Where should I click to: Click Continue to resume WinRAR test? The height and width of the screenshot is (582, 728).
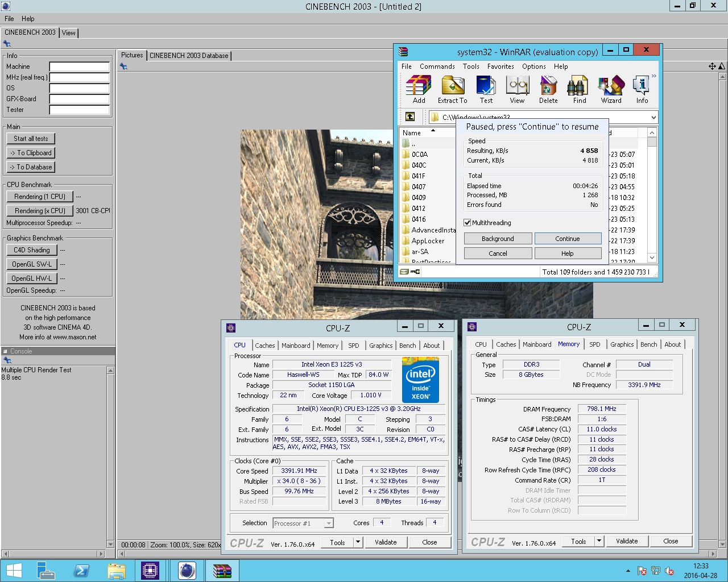[567, 239]
